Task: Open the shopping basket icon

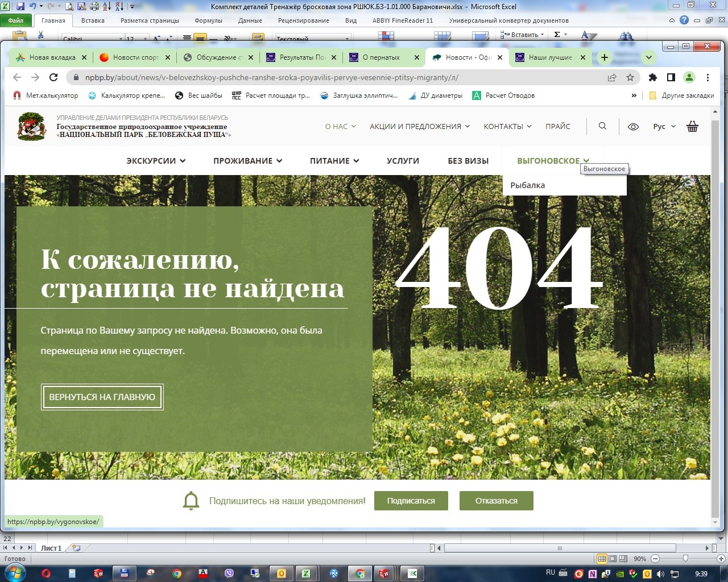Action: (692, 126)
